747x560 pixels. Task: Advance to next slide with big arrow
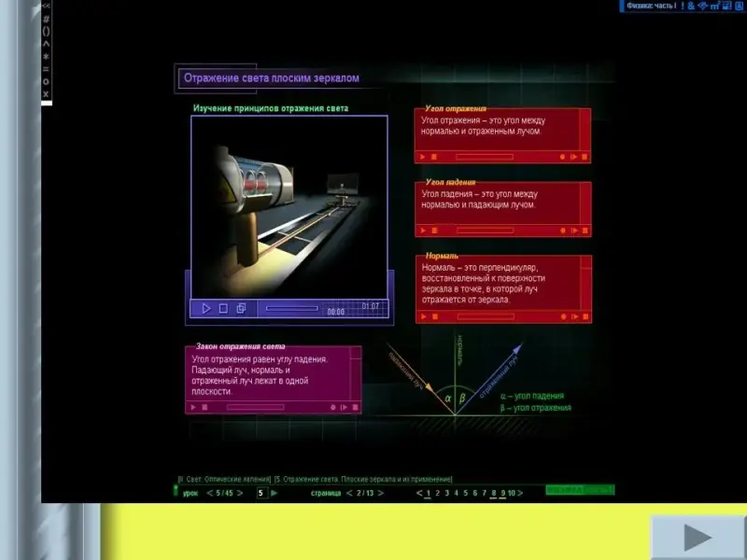(698, 538)
